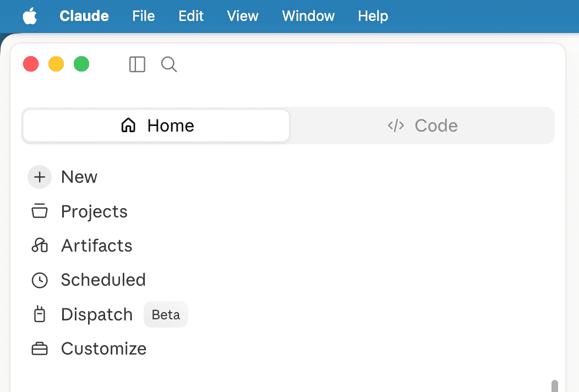579x392 pixels.
Task: Click the vertical scrollbar thumb
Action: point(555,386)
